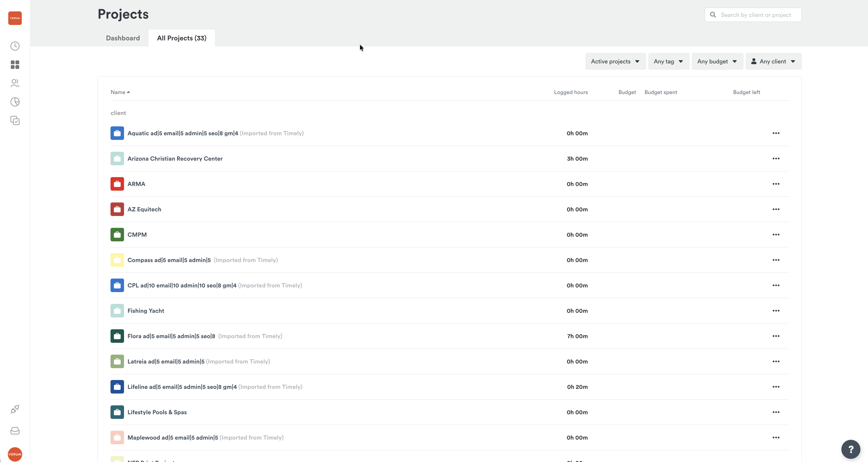Click the '3h 00m' logged hours value
Viewport: 868px width, 462px height.
click(x=577, y=158)
